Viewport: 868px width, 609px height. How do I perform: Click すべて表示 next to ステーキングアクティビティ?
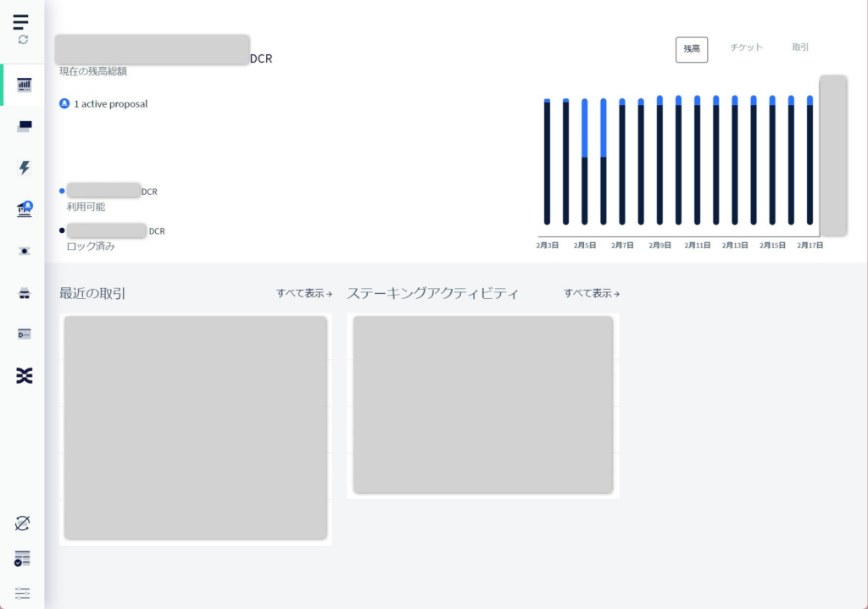[x=592, y=294]
